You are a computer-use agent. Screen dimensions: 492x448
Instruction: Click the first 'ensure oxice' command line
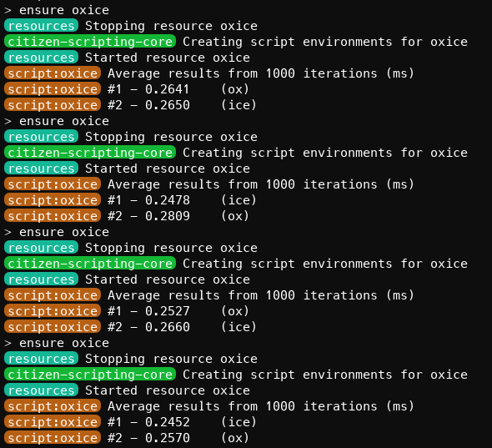57,10
